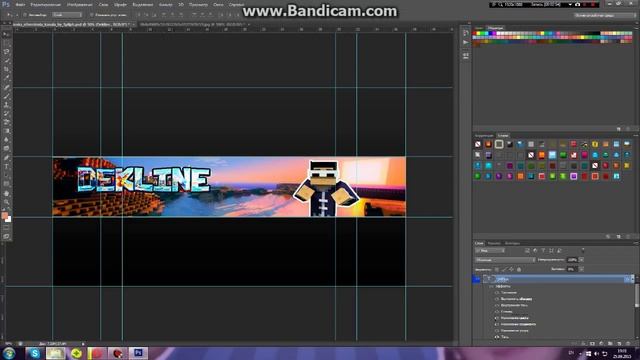Select the Lasso tool

point(7,52)
